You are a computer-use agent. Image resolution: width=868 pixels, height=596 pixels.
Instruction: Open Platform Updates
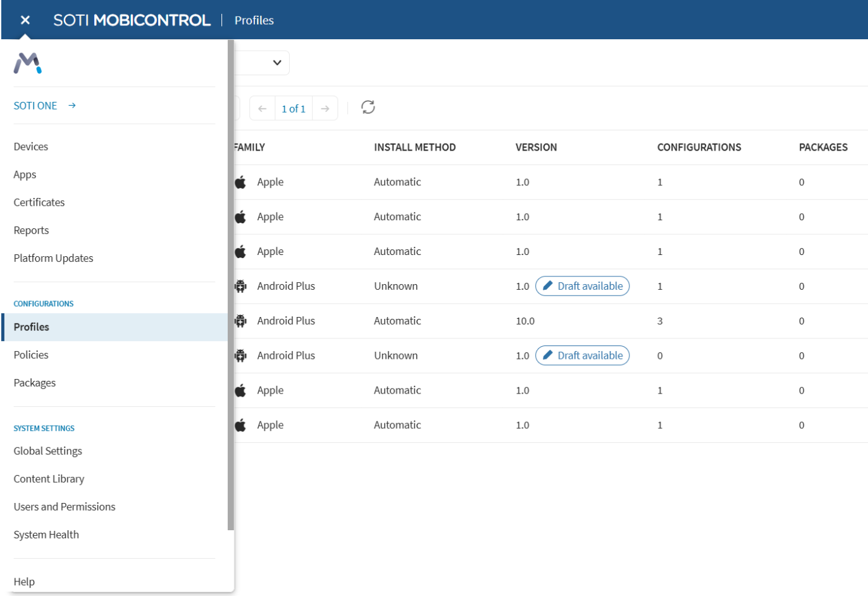tap(53, 258)
